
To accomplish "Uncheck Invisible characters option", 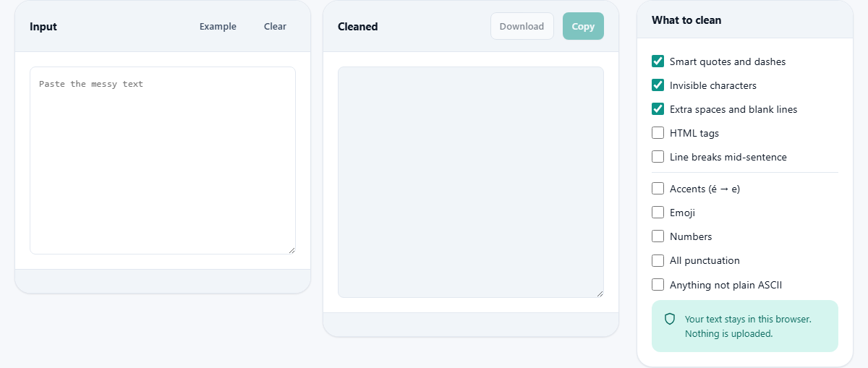I will (658, 85).
